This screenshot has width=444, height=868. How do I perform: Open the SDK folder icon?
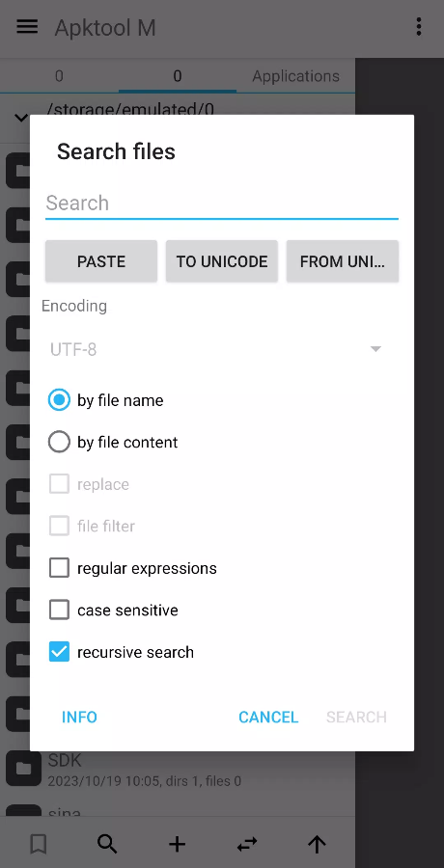click(23, 769)
